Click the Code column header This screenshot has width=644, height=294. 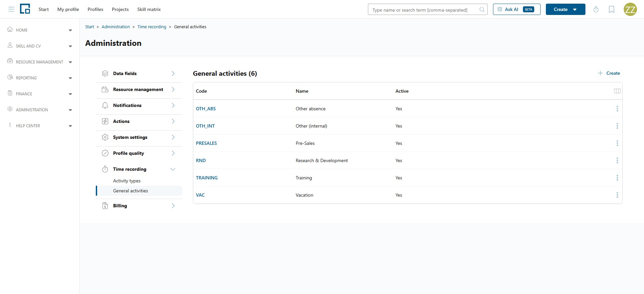tap(201, 91)
